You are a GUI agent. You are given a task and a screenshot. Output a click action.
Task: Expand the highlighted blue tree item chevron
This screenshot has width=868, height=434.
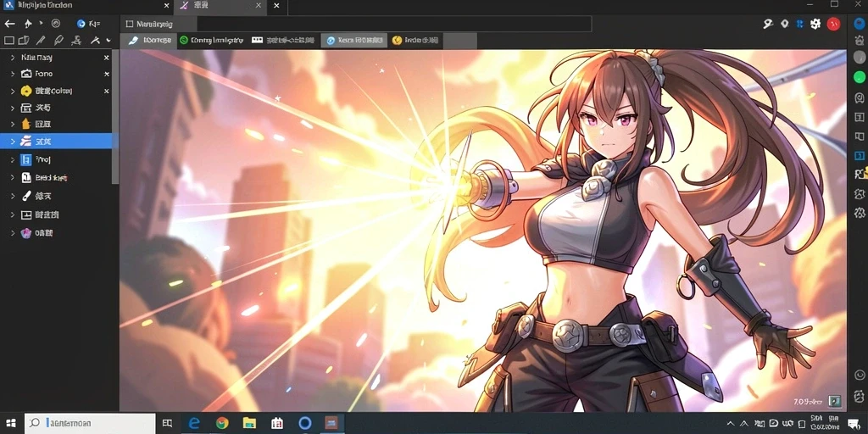12,142
